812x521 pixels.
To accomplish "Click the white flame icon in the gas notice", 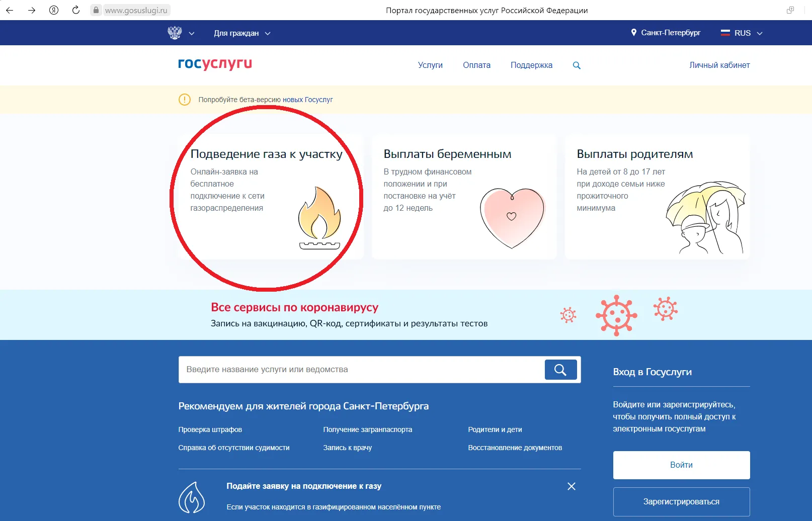I will (x=192, y=497).
